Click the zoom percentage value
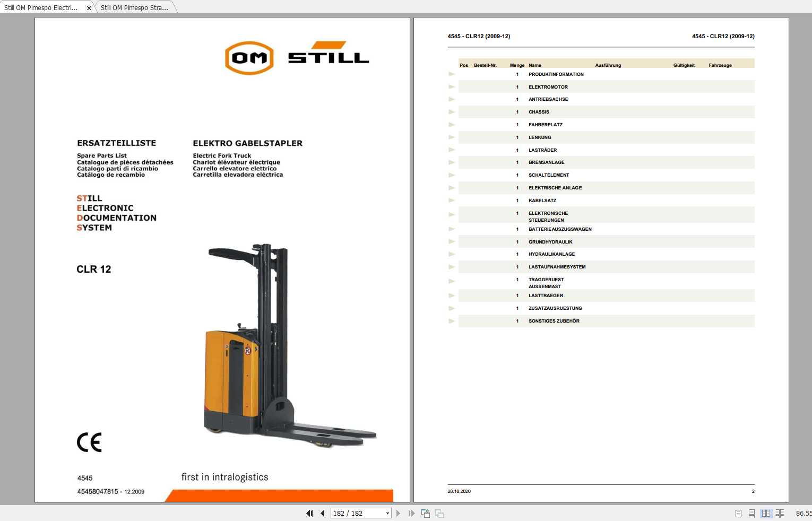The image size is (812, 521). (x=803, y=513)
